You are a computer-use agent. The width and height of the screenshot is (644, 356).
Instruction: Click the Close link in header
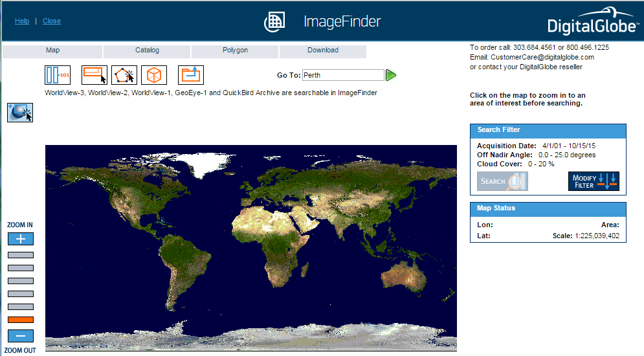(x=52, y=21)
